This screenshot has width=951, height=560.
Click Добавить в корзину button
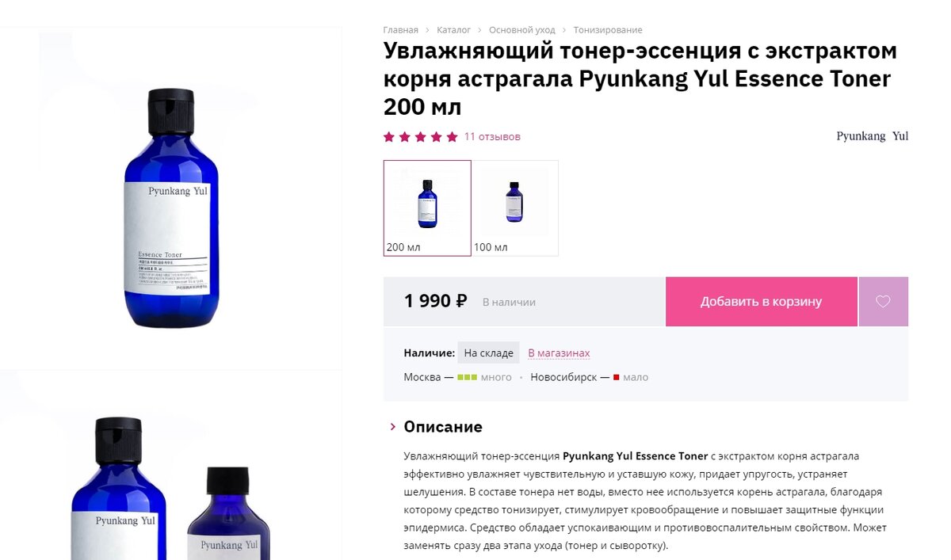point(762,302)
